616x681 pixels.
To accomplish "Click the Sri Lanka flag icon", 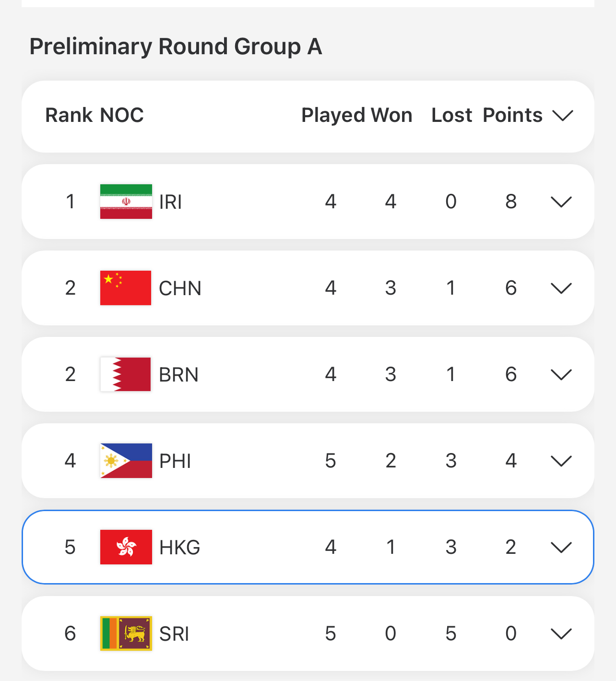I will tap(126, 633).
